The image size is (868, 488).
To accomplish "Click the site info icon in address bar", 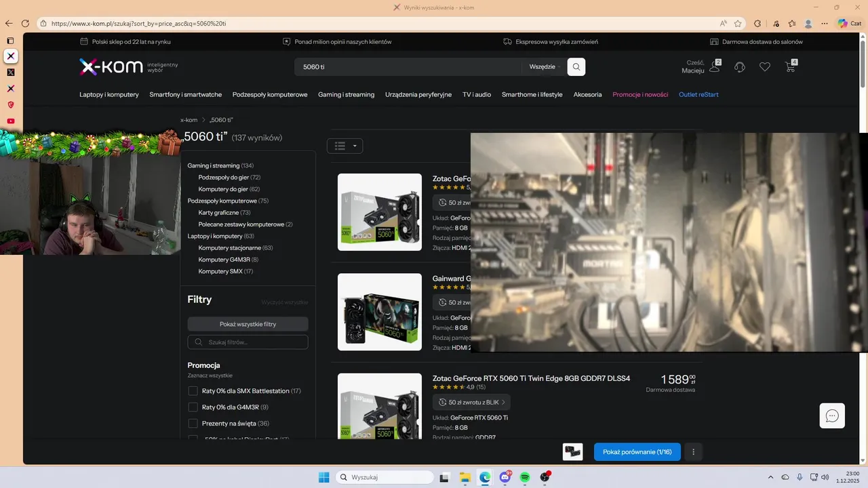I will click(x=43, y=23).
